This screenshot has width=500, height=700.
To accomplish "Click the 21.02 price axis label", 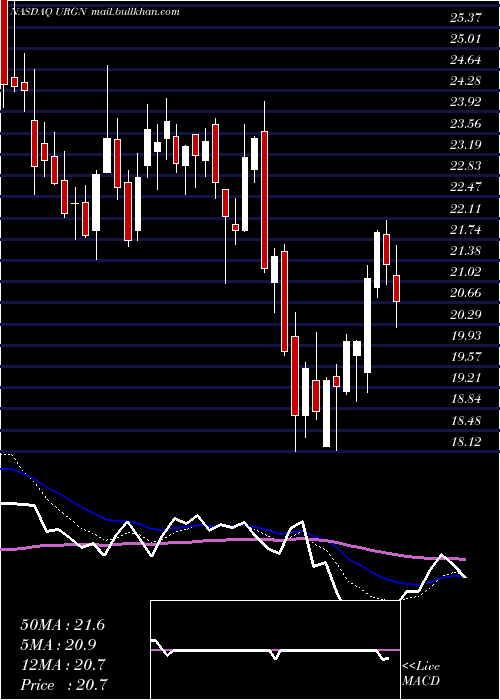I will coord(466,271).
